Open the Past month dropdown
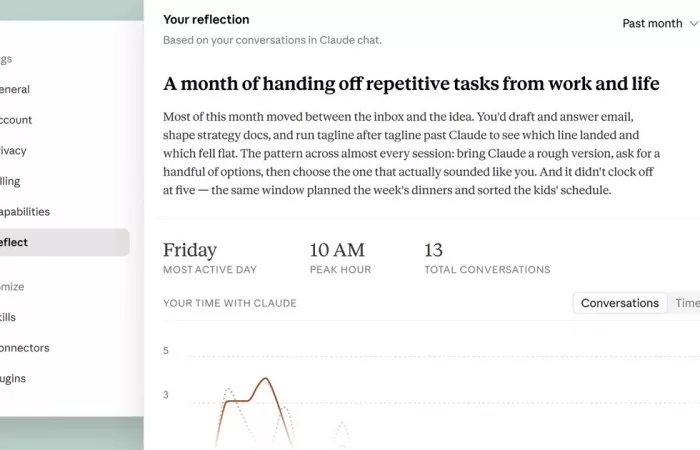Image resolution: width=700 pixels, height=450 pixels. click(661, 23)
